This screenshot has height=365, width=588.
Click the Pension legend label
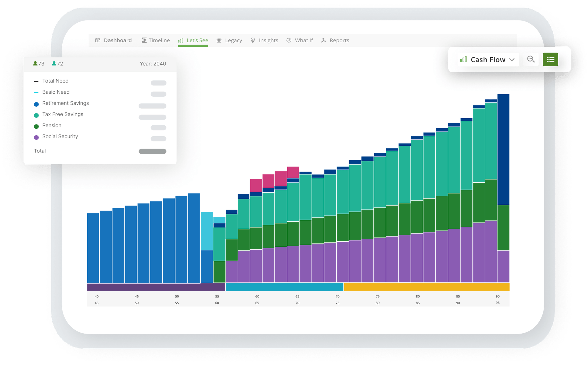(52, 125)
